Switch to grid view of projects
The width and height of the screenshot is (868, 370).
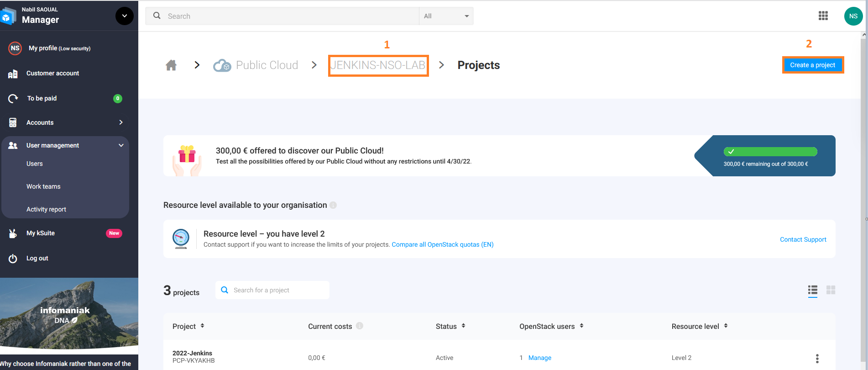coord(831,290)
